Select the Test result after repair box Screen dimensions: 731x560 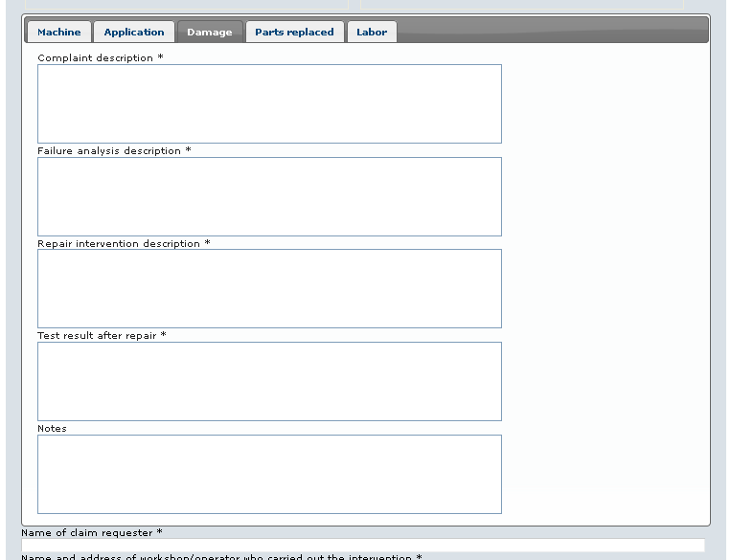(x=269, y=382)
